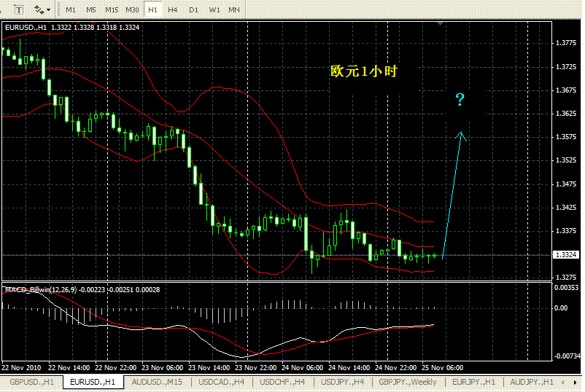585x392 pixels.
Task: Open the AUDJPY.,H1 chart tab
Action: (x=532, y=382)
